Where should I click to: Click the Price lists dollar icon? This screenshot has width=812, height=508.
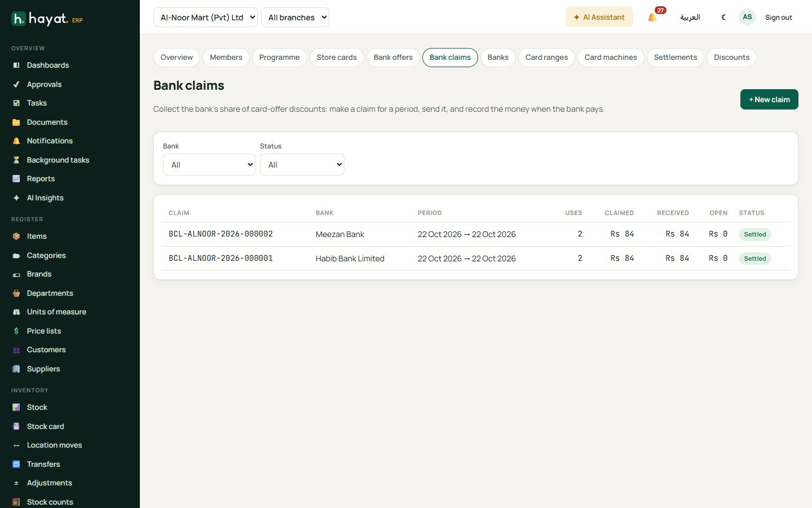pyautogui.click(x=16, y=331)
